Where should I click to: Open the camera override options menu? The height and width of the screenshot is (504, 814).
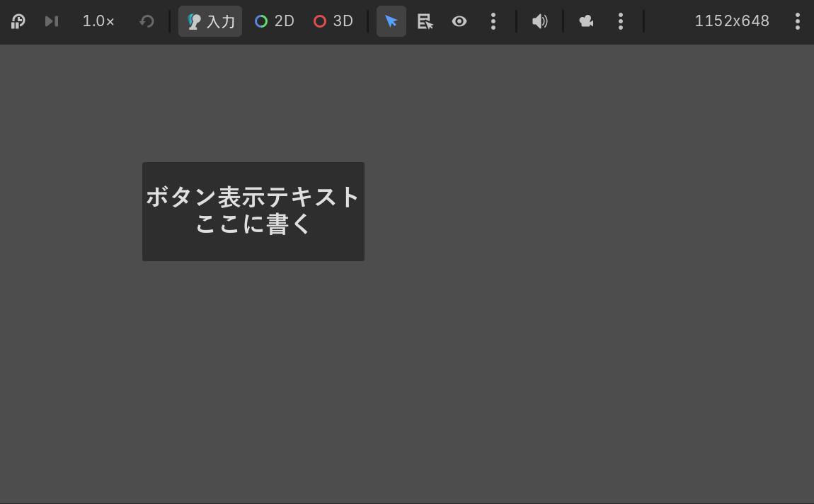620,21
